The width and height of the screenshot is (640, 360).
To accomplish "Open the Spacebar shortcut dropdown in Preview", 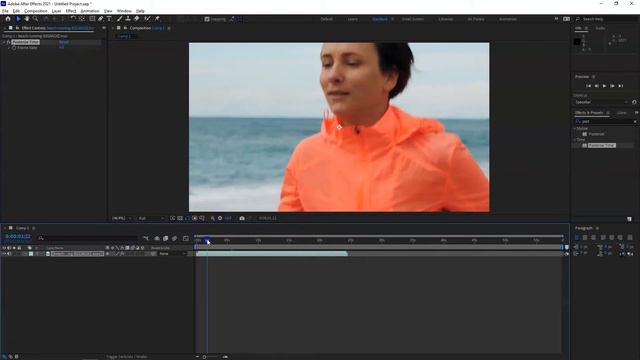I will pos(602,102).
